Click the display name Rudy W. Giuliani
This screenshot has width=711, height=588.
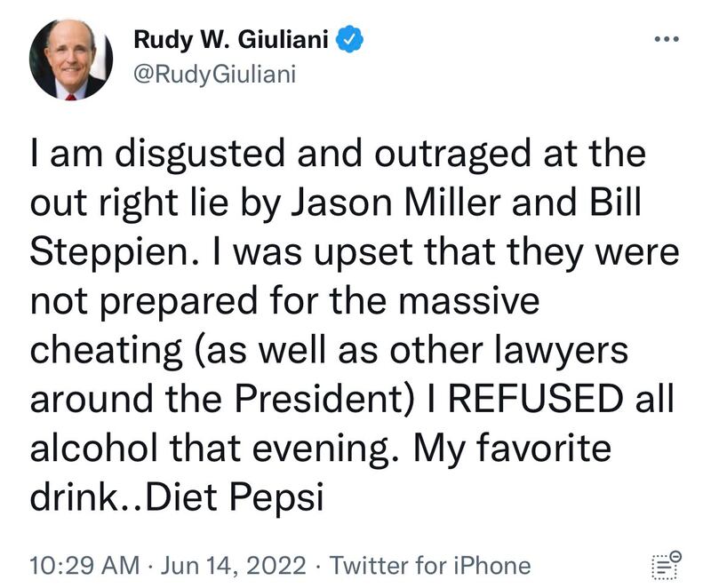[x=232, y=41]
